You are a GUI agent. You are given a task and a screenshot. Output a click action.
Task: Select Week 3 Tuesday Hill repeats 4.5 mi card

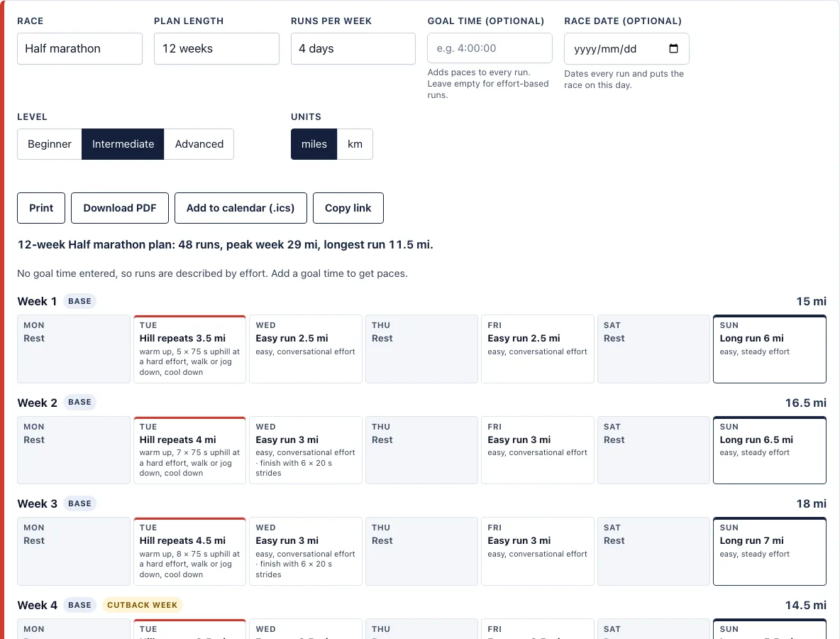(189, 551)
